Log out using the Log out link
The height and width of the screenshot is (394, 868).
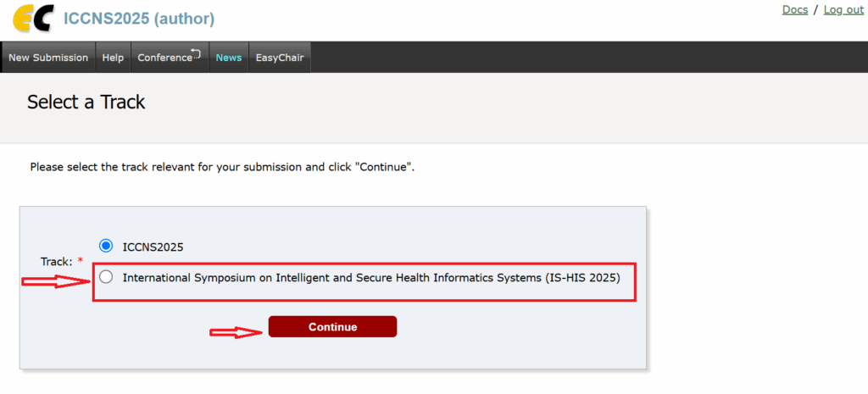(843, 10)
